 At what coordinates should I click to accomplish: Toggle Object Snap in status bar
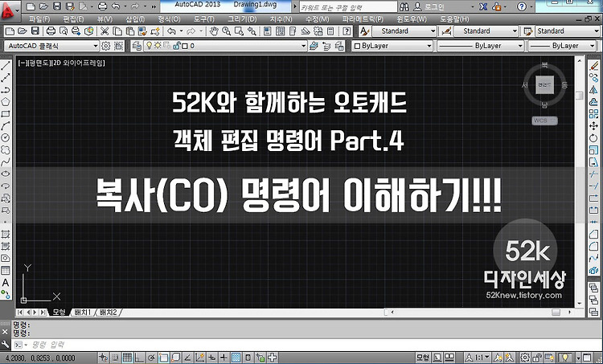[163, 358]
